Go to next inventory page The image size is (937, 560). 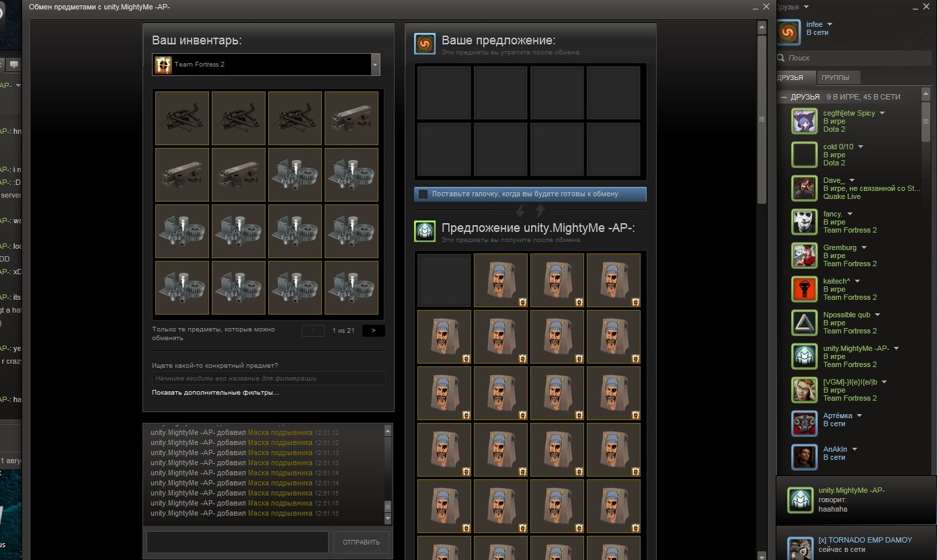tap(373, 330)
